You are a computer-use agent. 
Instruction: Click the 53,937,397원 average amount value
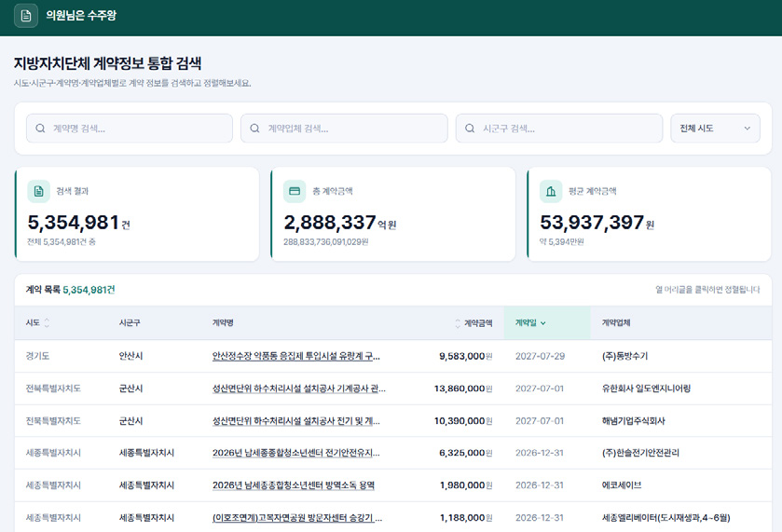pyautogui.click(x=597, y=223)
